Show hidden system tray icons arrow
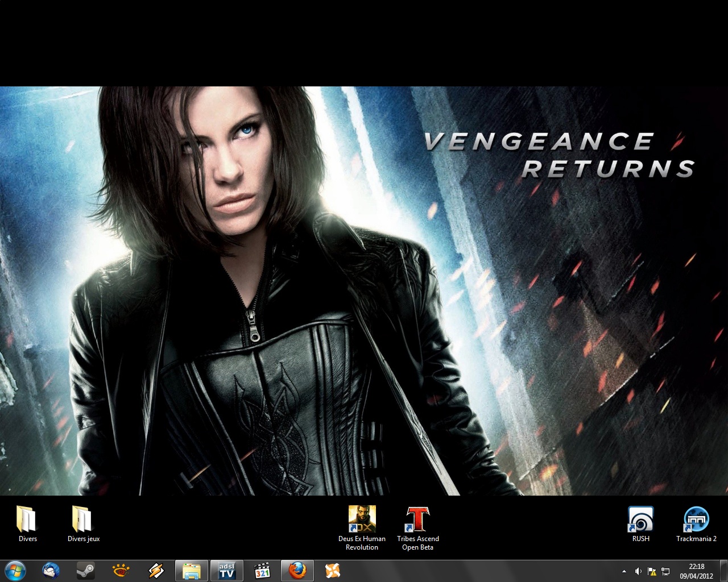728x582 pixels. click(624, 571)
